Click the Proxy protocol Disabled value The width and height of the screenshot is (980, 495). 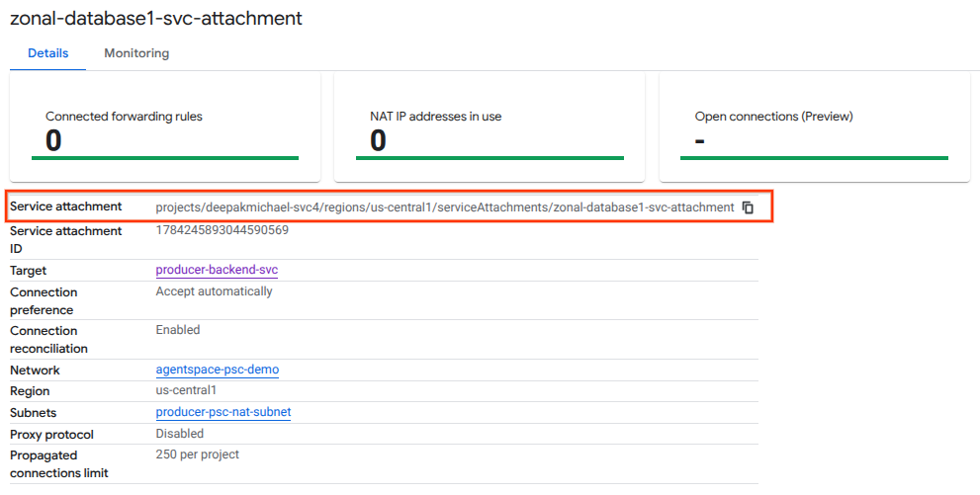(x=180, y=434)
